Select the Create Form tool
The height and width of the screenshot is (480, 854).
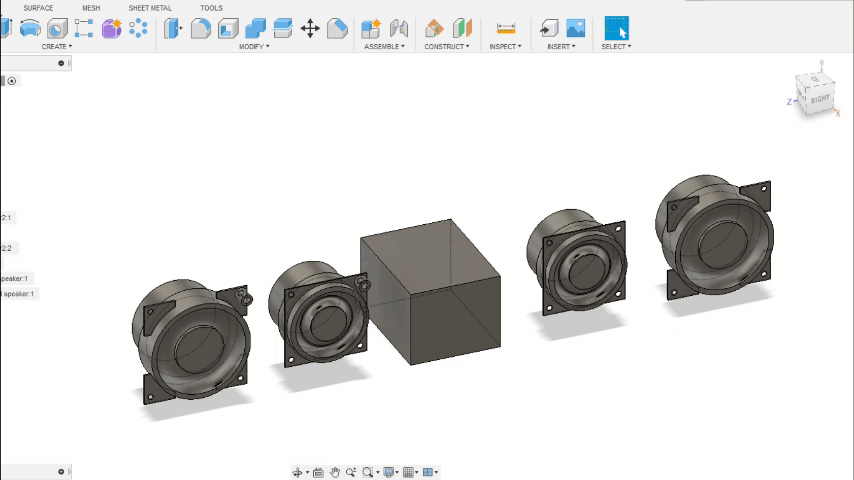[x=111, y=28]
